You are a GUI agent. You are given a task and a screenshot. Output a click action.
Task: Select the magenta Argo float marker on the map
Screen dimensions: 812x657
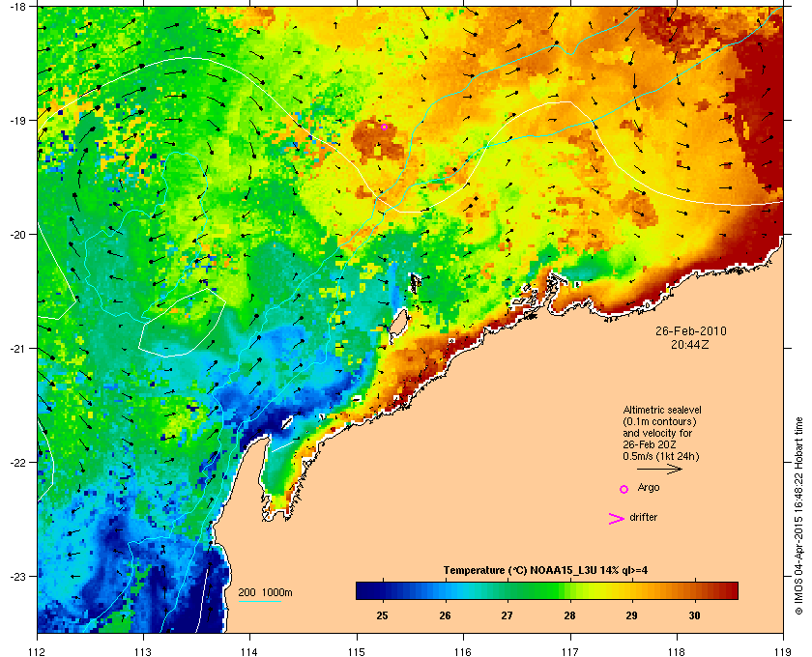click(385, 127)
